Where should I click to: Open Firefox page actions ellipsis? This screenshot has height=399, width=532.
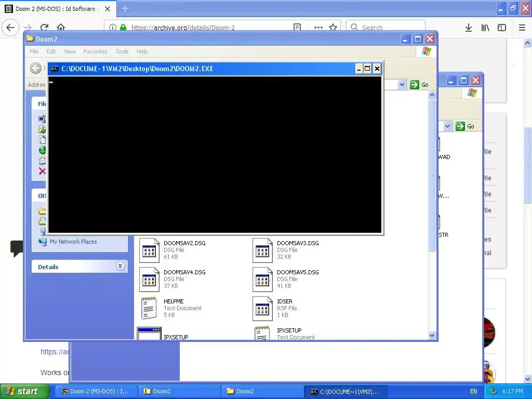tap(318, 28)
